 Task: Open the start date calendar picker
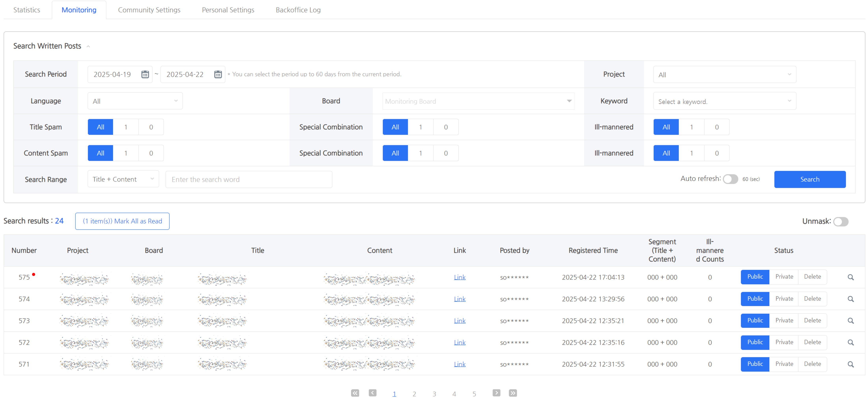[x=145, y=74]
